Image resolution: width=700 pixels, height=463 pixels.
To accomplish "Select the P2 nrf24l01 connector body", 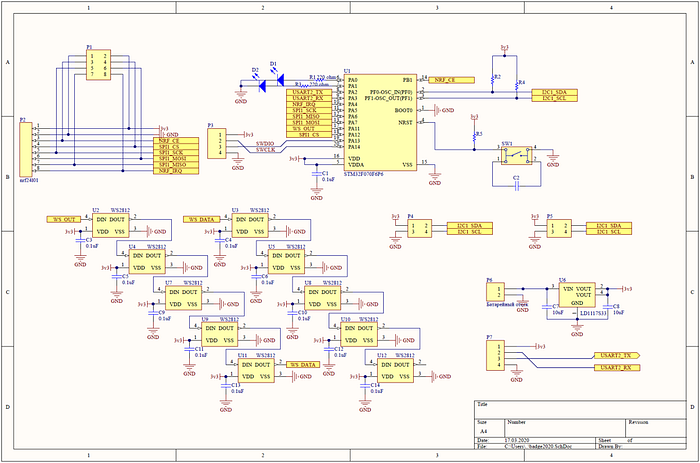I will 26,150.
